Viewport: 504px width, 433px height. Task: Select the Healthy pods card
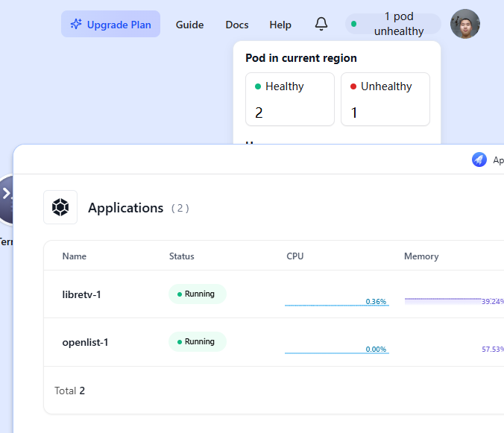(x=290, y=99)
